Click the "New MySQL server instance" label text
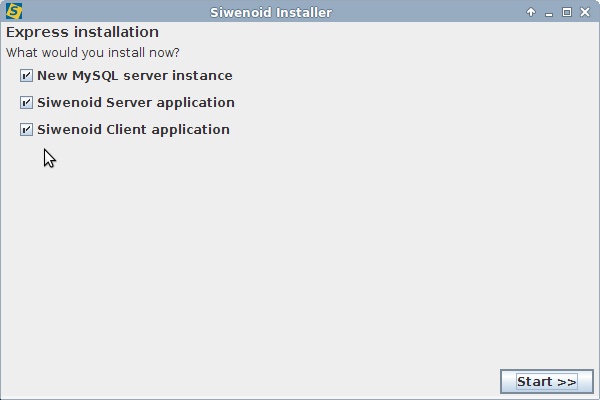The image size is (600, 400). tap(134, 76)
